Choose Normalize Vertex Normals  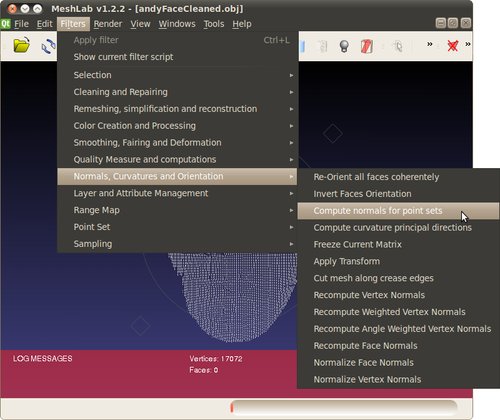click(398, 380)
